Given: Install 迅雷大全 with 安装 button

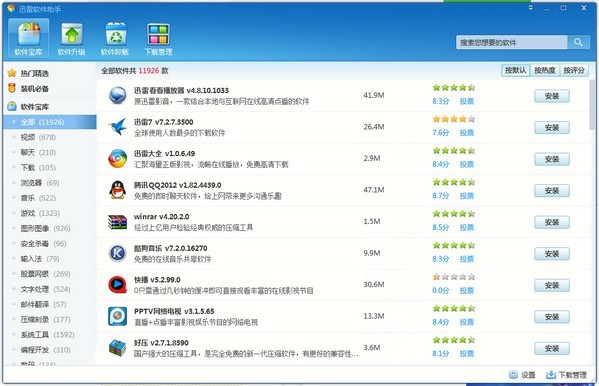Looking at the screenshot, I should point(552,159).
